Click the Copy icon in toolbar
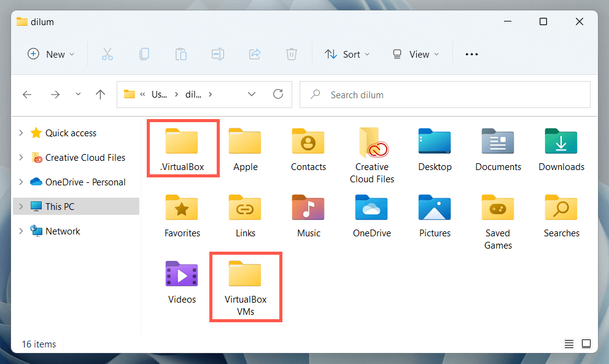The width and height of the screenshot is (609, 364). [x=144, y=54]
